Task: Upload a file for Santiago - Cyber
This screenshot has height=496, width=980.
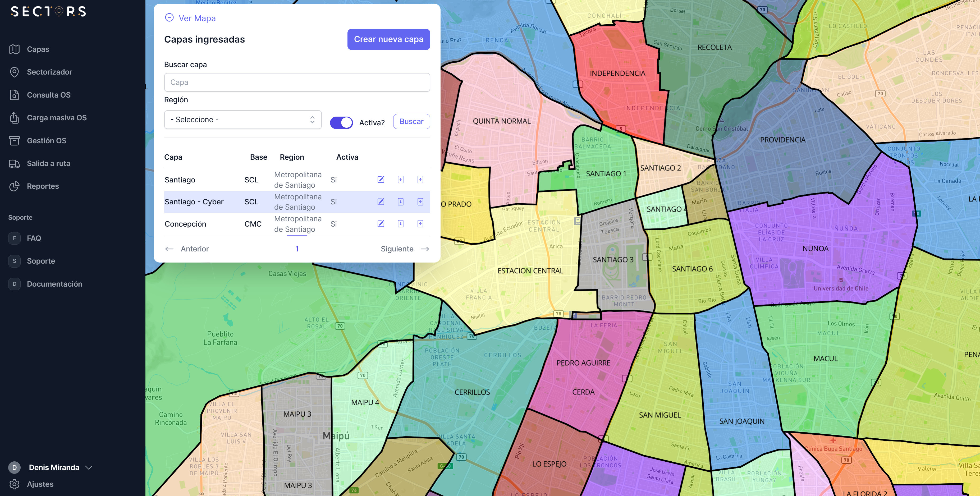Action: point(420,201)
